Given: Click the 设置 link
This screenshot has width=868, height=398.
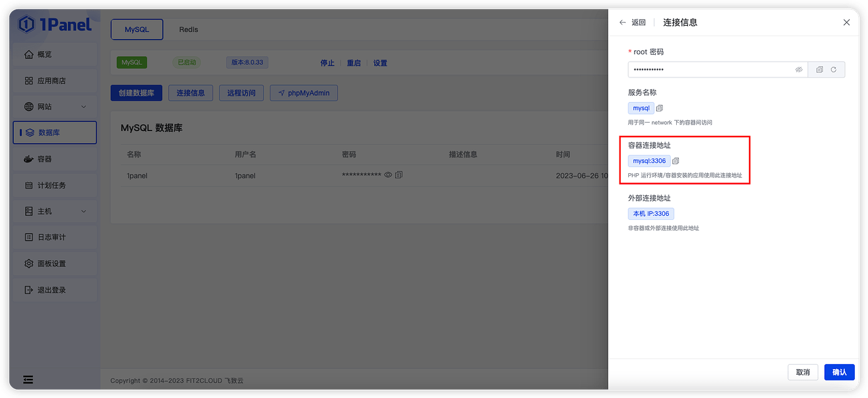Looking at the screenshot, I should (x=381, y=63).
